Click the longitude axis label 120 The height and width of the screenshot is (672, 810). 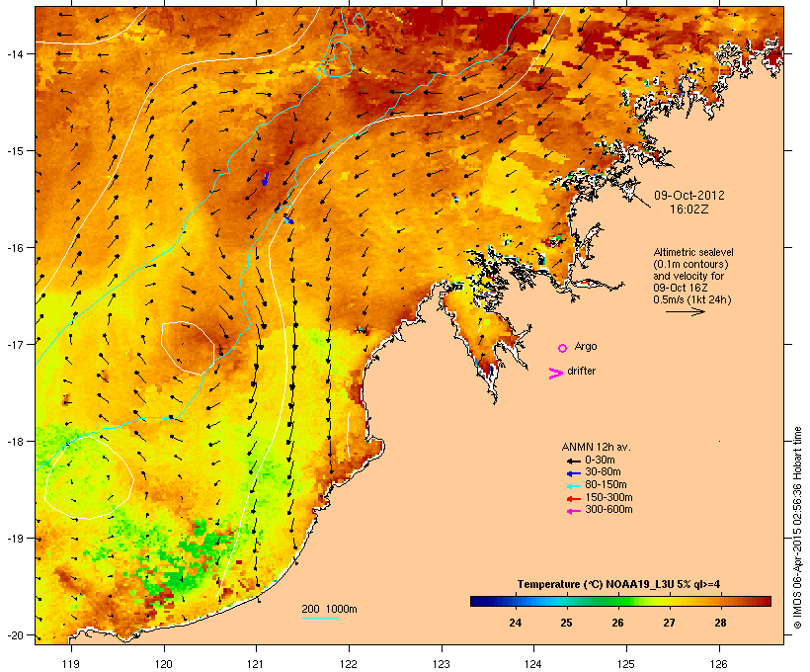pos(164,664)
